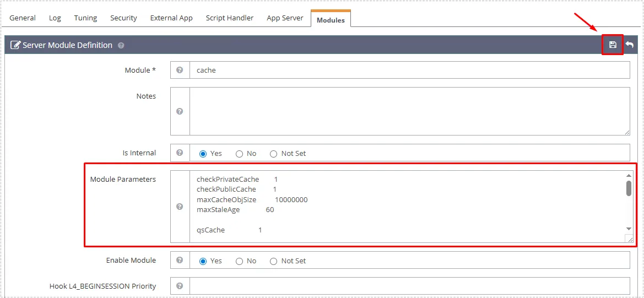The width and height of the screenshot is (644, 298).
Task: Open help icon for Module Parameters
Action: pos(180,207)
